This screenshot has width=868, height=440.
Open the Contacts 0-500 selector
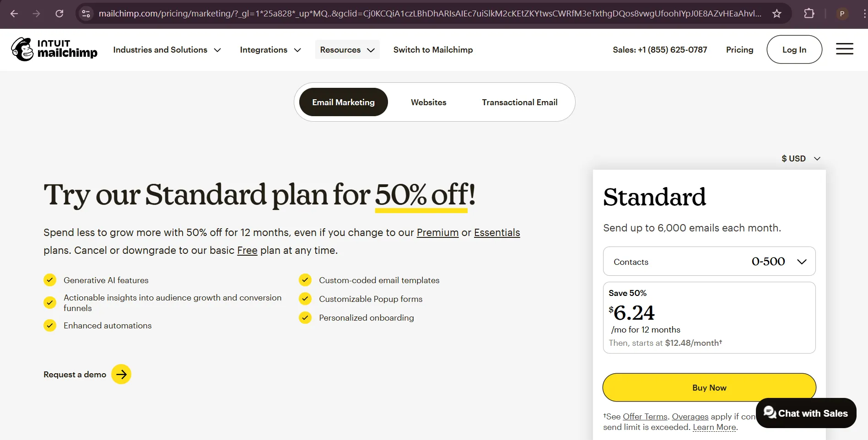[x=709, y=262]
